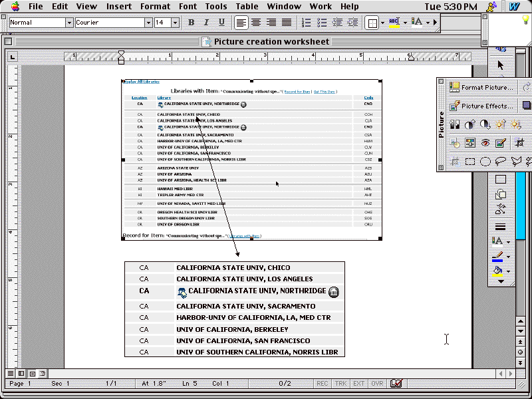Click the Picture Effects button
The image size is (532, 399).
481,106
